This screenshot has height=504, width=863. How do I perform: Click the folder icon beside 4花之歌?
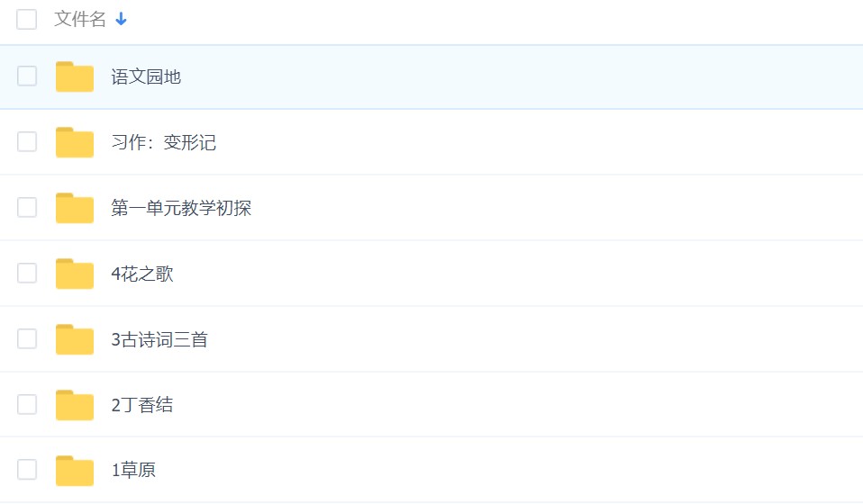(75, 274)
